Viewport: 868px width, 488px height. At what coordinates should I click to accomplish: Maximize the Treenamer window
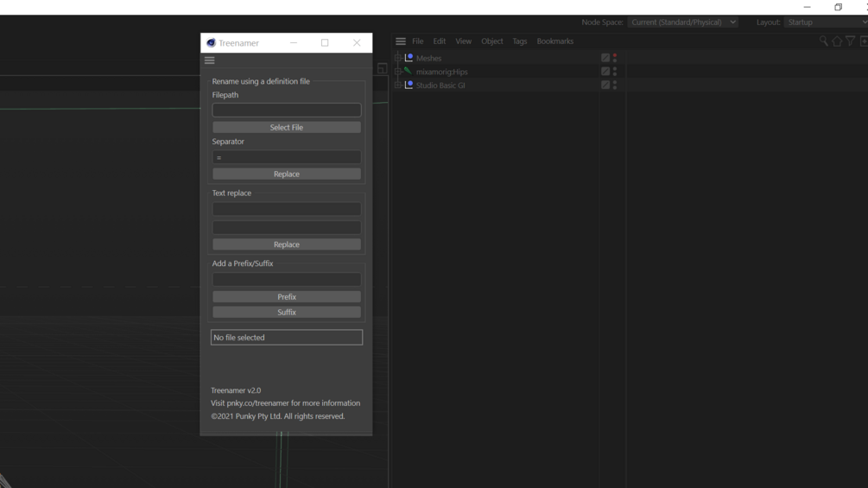click(325, 42)
